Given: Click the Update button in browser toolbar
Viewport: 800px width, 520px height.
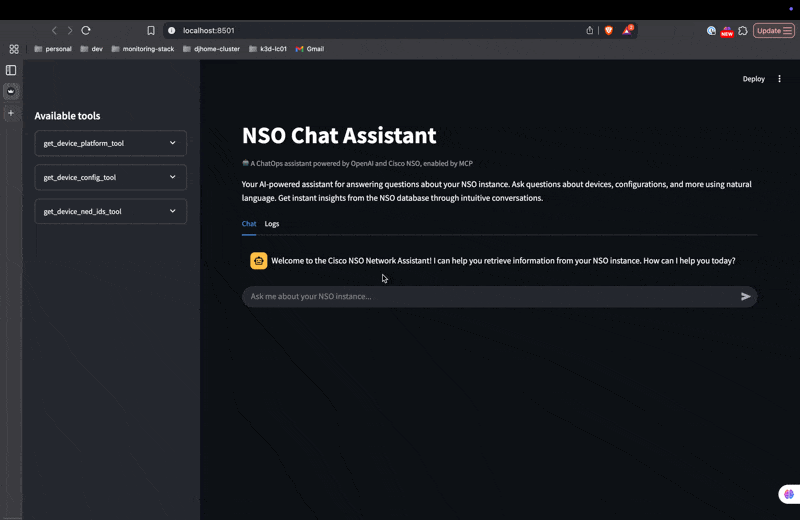Looking at the screenshot, I should point(773,31).
